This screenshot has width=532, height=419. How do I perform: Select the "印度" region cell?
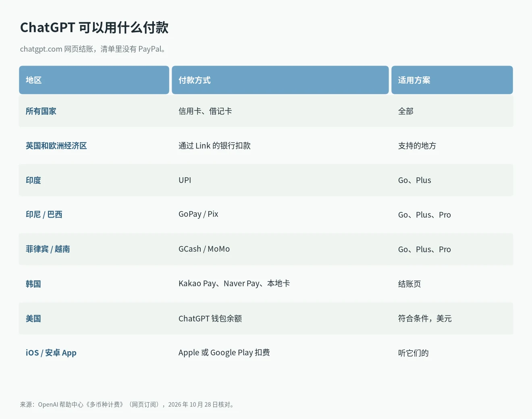[33, 180]
